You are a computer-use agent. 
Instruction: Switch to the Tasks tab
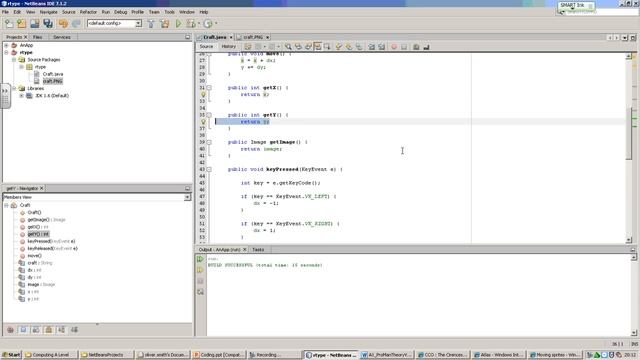(x=258, y=249)
